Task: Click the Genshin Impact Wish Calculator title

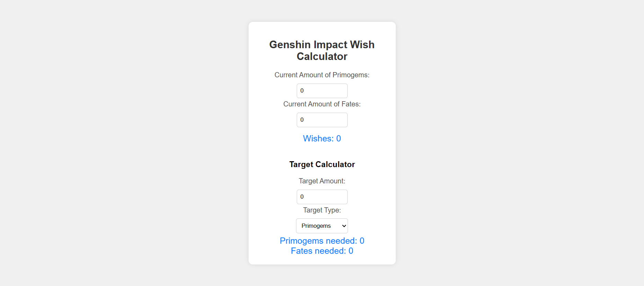Action: 322,50
